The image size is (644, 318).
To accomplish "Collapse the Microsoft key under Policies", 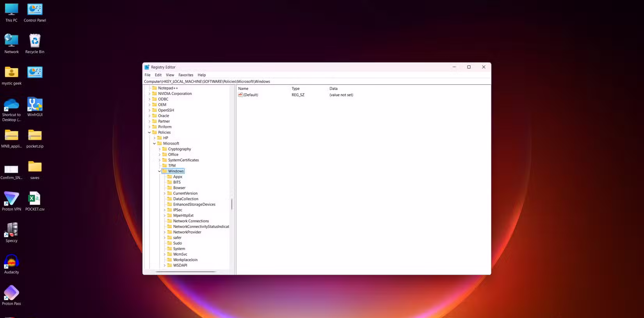I will tap(155, 143).
